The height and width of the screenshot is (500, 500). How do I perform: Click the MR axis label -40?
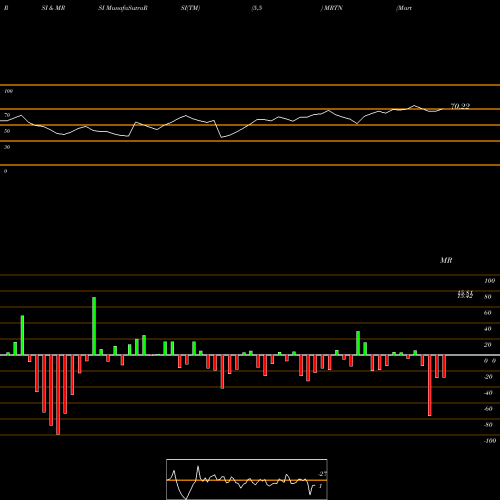coord(488,393)
